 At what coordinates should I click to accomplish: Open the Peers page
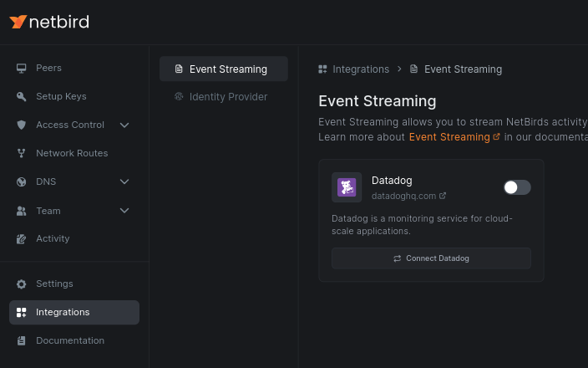point(48,68)
